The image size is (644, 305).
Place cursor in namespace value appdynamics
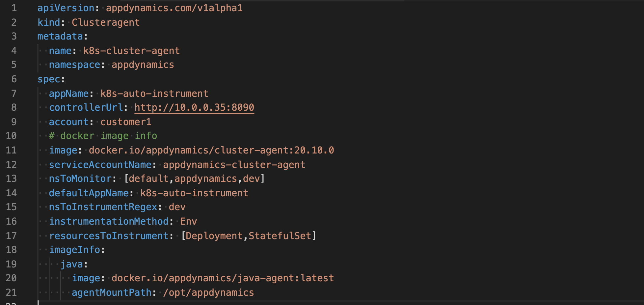143,65
